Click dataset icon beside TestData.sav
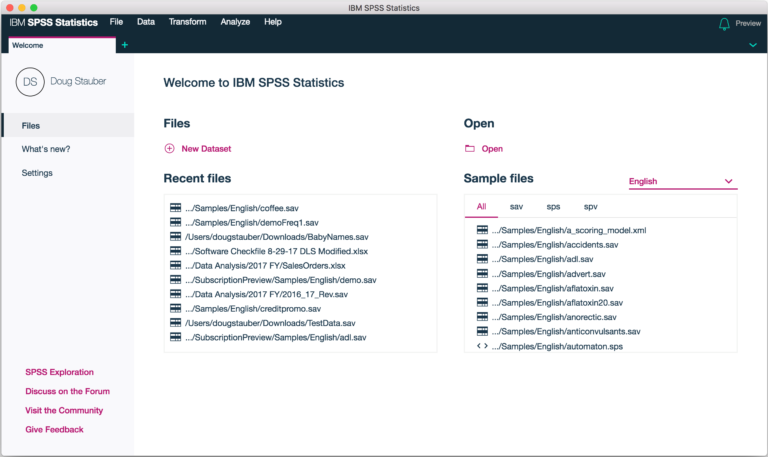The height and width of the screenshot is (457, 768). [175, 323]
